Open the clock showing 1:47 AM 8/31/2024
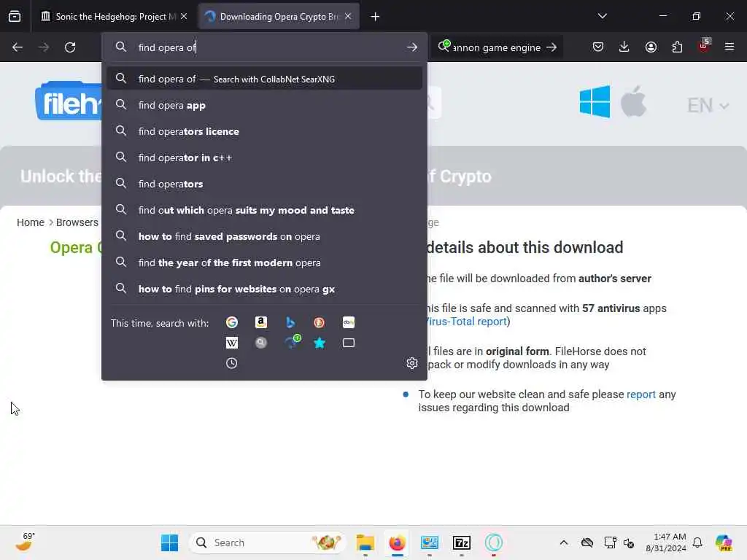Screen dimensions: 747x560 665,542
